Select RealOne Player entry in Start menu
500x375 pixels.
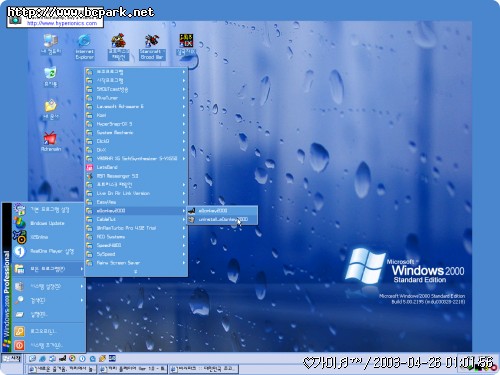[x=48, y=251]
